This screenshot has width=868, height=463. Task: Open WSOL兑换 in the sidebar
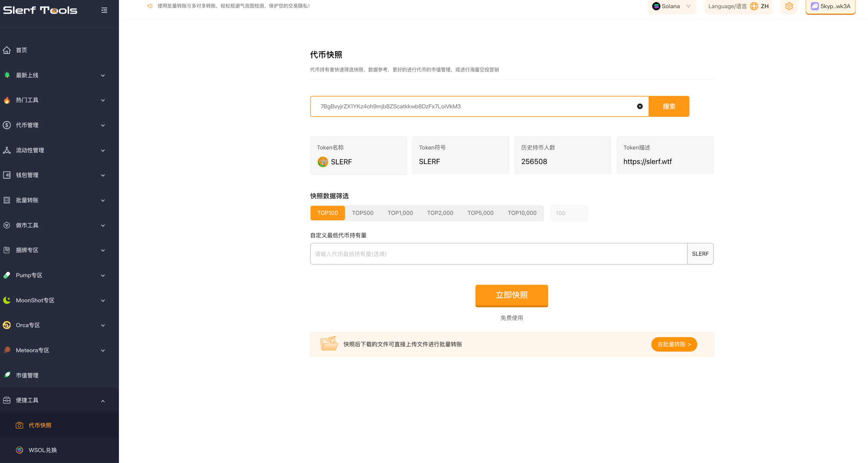59,450
